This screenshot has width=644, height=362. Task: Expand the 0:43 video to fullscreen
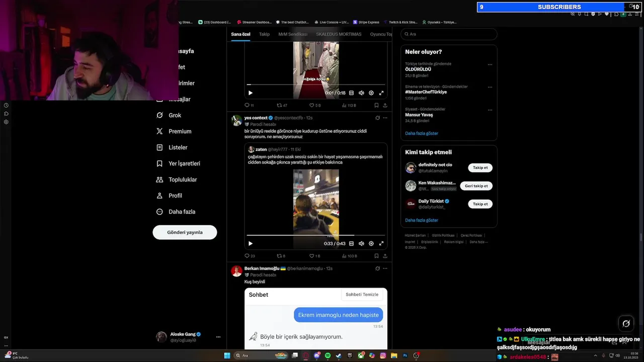pos(381,243)
